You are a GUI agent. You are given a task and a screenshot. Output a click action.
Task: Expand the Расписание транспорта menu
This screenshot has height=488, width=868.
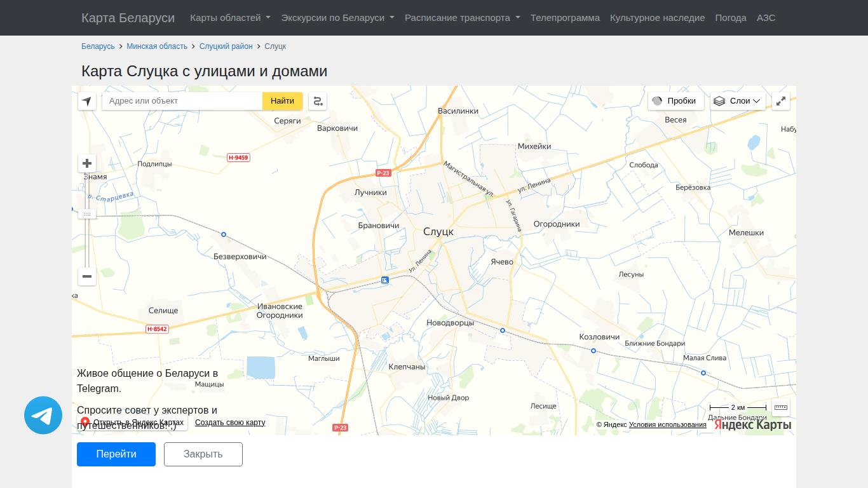[x=463, y=18]
